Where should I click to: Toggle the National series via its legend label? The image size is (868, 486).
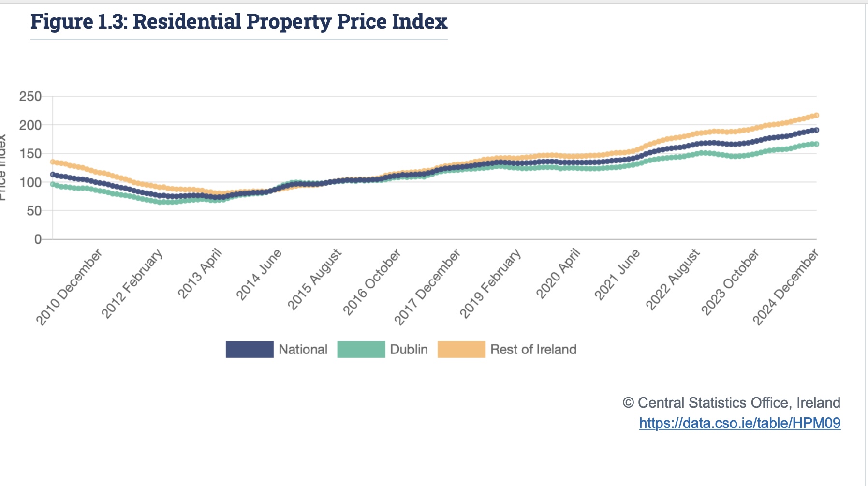303,349
